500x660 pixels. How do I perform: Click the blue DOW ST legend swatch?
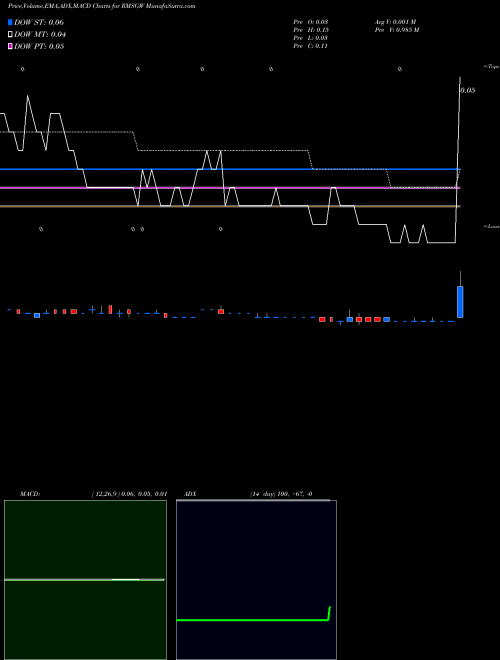tap(10, 22)
